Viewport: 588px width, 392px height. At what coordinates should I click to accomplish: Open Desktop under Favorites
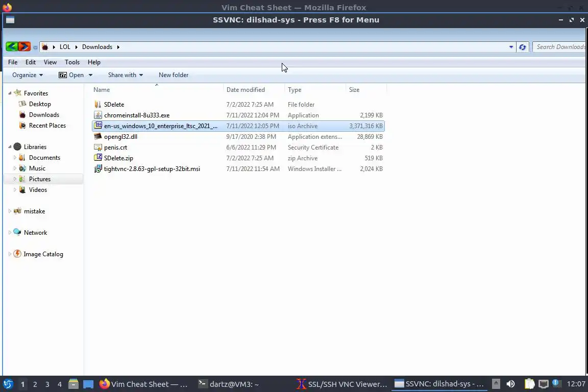(x=40, y=104)
